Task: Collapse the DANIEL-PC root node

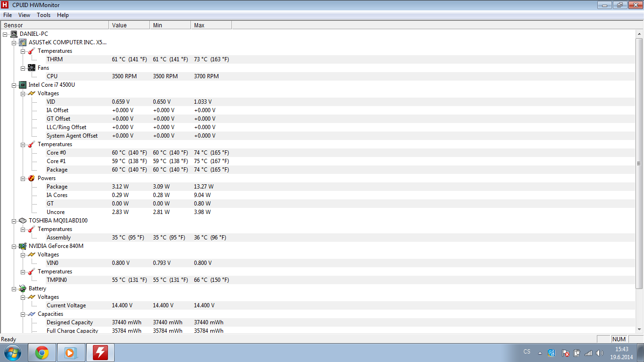Action: (x=5, y=34)
